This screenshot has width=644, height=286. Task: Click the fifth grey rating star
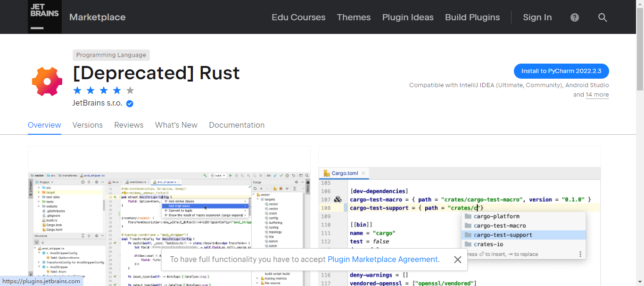click(130, 90)
